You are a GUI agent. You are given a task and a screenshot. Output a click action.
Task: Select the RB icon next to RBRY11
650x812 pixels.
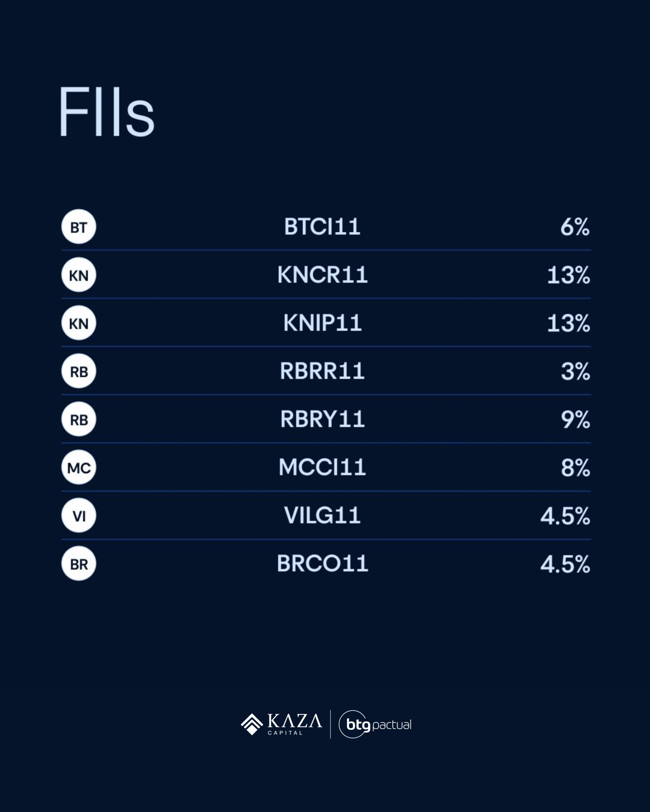[x=79, y=420]
